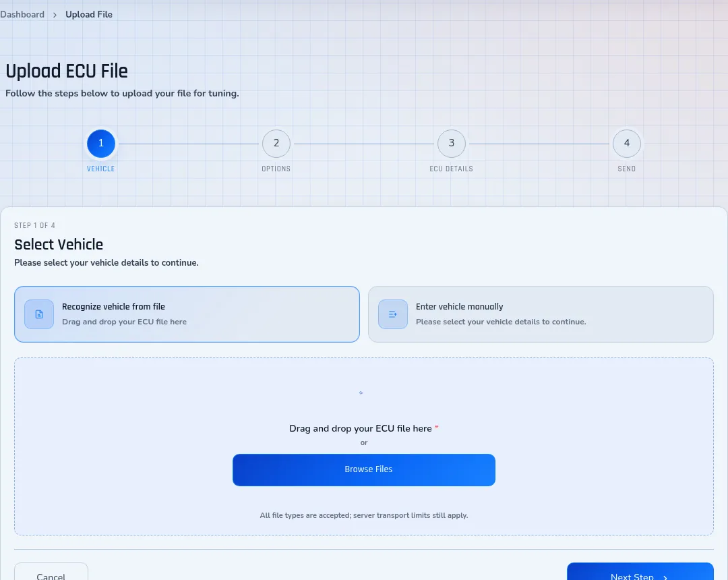Click the file-recognition document icon
Image resolution: width=728 pixels, height=580 pixels.
pos(39,314)
